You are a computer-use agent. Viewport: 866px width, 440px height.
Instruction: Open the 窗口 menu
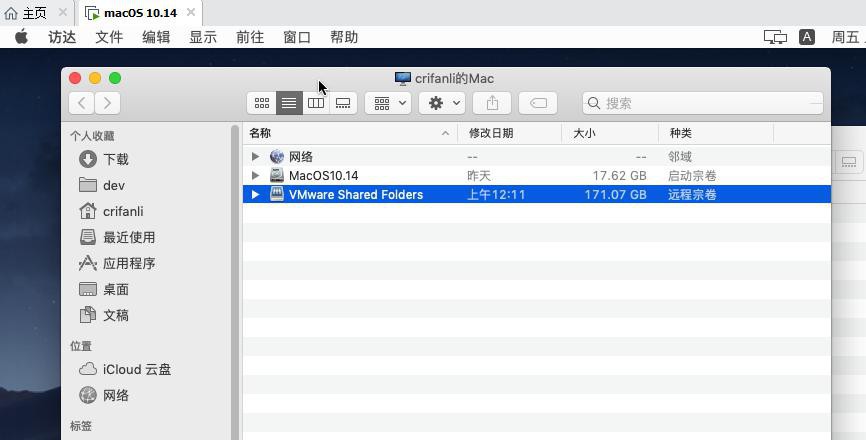(x=297, y=37)
